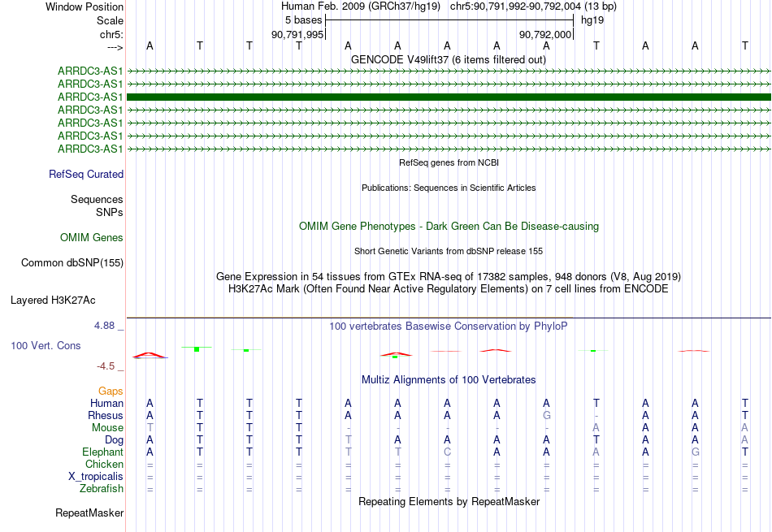Image resolution: width=772 pixels, height=532 pixels.
Task: Click the 'G' base in the Rhesus row
Action: pyautogui.click(x=547, y=415)
